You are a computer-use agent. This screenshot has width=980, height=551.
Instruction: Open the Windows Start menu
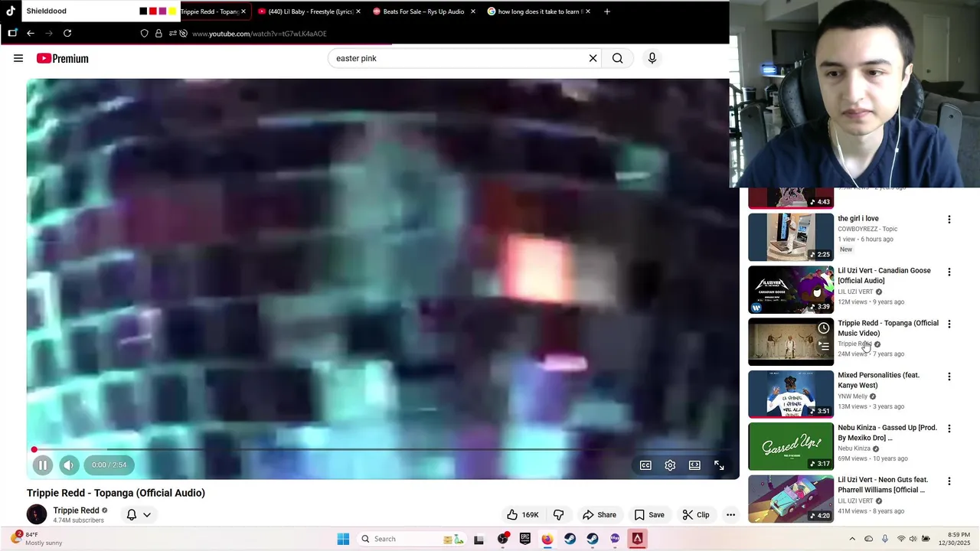coord(343,539)
